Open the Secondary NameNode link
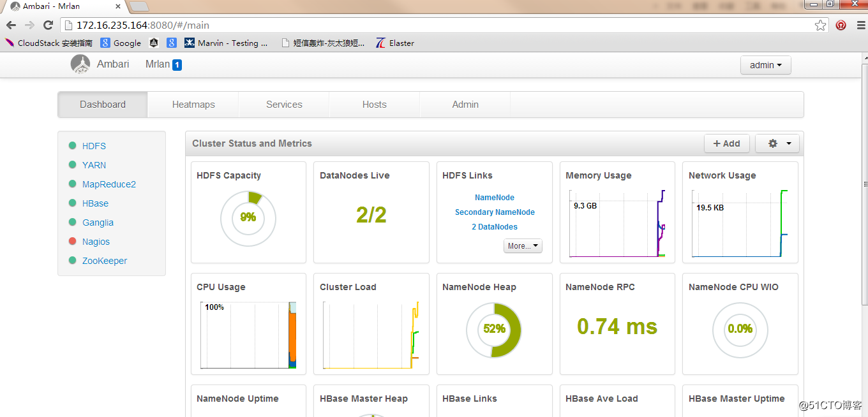This screenshot has width=868, height=417. point(495,212)
